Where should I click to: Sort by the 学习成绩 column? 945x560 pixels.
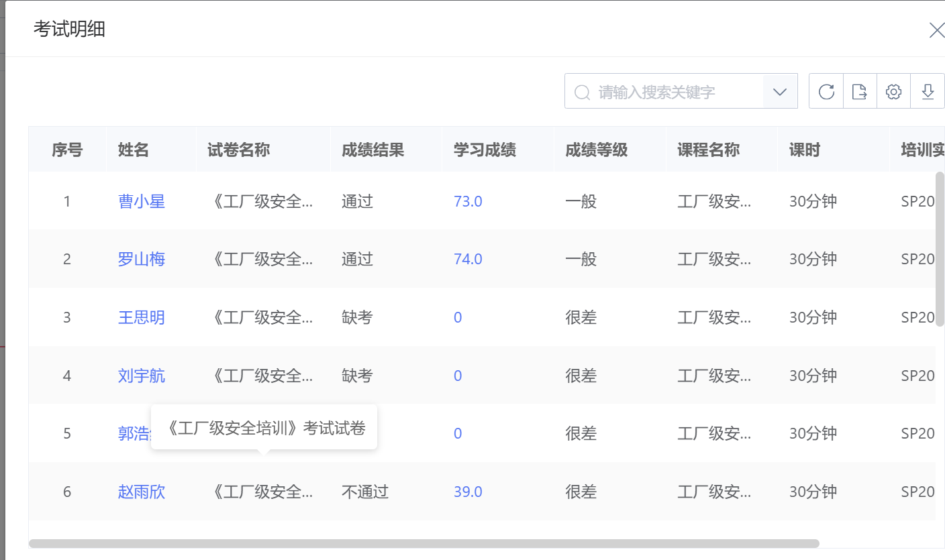[x=483, y=150]
